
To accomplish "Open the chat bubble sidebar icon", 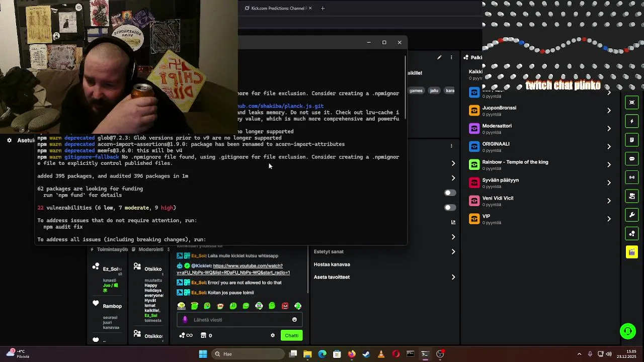I will (632, 158).
